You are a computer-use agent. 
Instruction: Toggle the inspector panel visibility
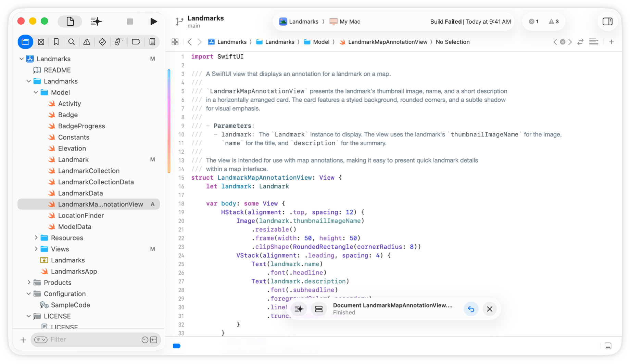pyautogui.click(x=608, y=21)
